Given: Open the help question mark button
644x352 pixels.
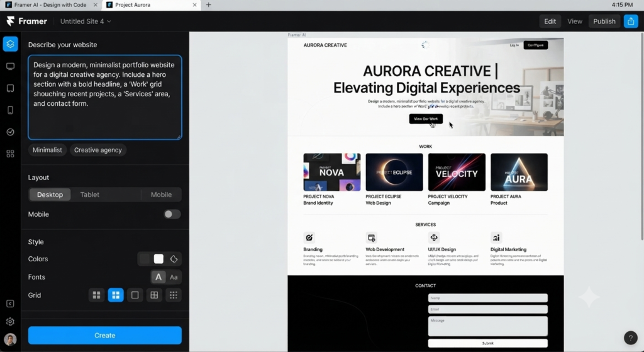Looking at the screenshot, I should click(630, 338).
